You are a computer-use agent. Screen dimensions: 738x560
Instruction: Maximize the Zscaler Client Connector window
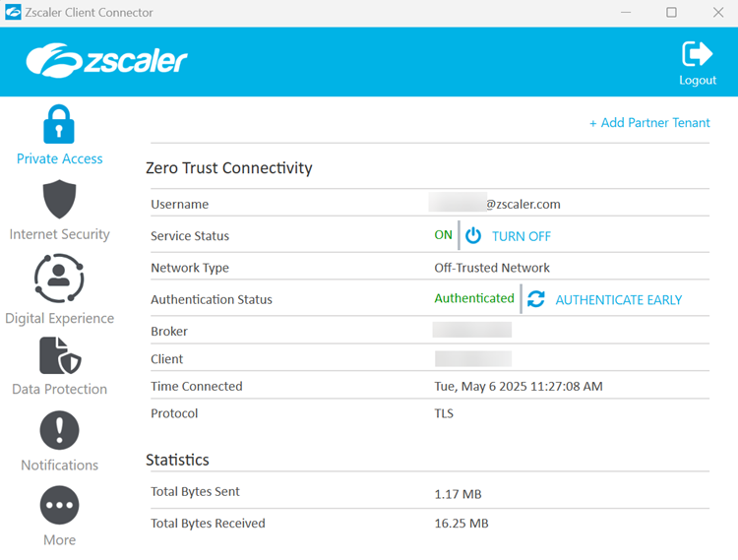[671, 13]
